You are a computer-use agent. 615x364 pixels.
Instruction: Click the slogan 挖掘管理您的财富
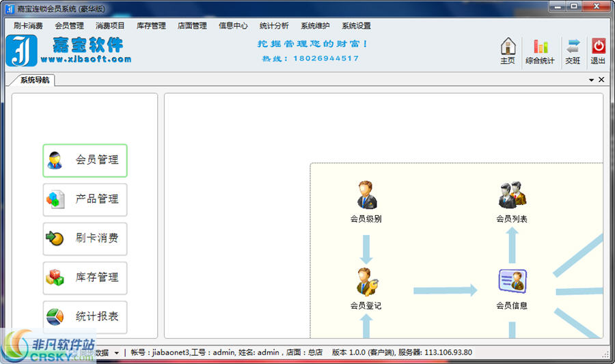point(312,44)
